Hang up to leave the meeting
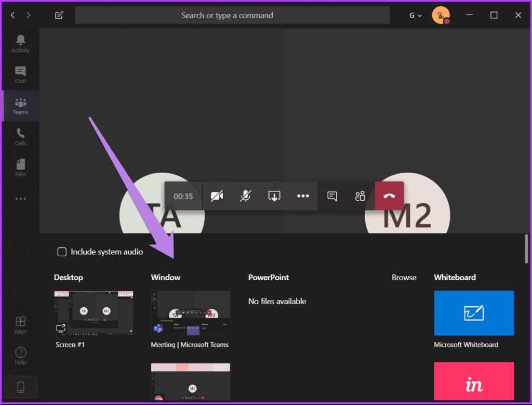The height and width of the screenshot is (405, 532). (x=389, y=196)
